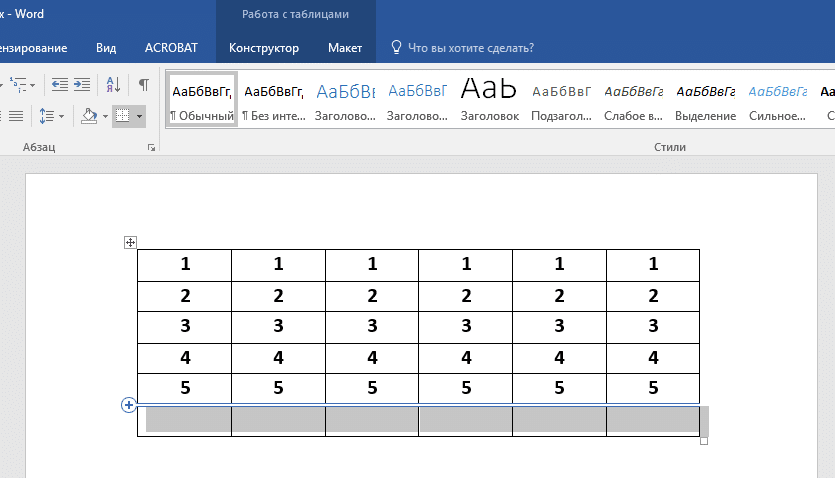Open the borders dropdown arrow
Viewport: 835px width, 478px height.
[x=139, y=116]
